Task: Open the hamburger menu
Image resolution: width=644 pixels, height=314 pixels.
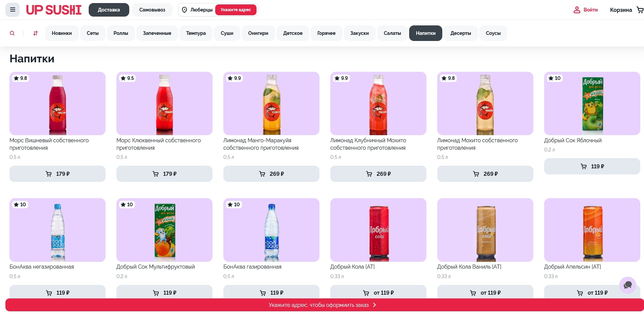Action: coord(13,10)
